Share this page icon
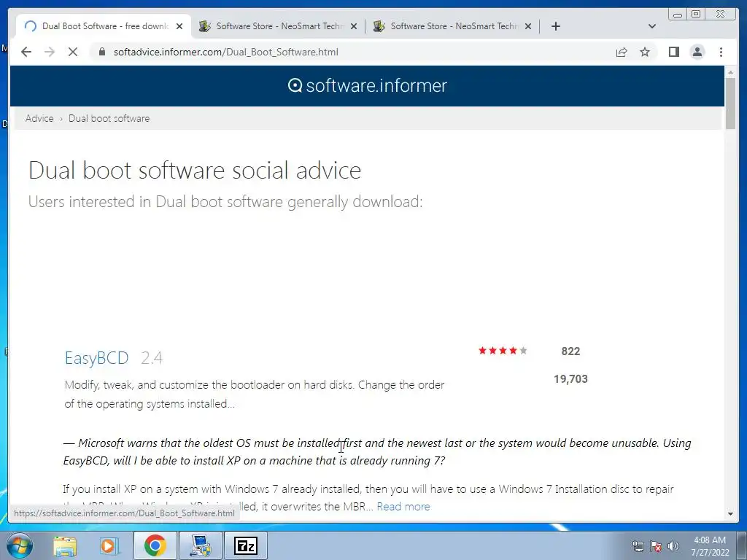Screen dimensions: 747x560 coord(622,52)
